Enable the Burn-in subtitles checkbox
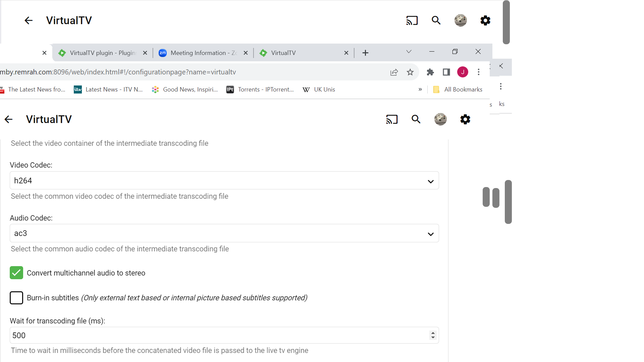The height and width of the screenshot is (362, 644). 16,298
